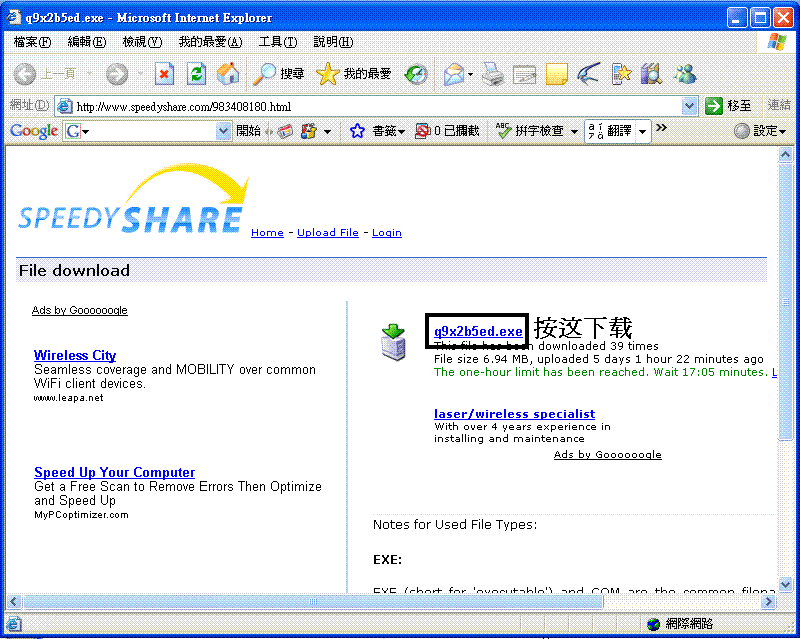Expand Google toolbar translate dropdown
Screen dimensions: 800x639
(x=643, y=131)
